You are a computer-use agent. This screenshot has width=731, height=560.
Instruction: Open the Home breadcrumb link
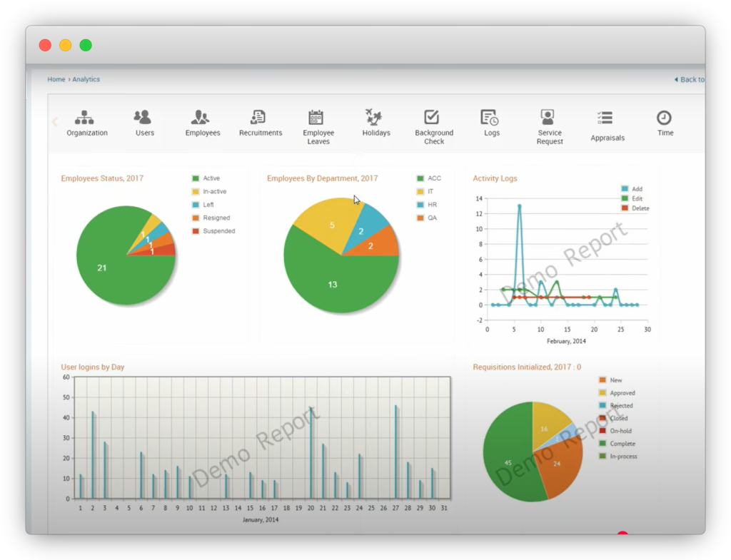[56, 79]
